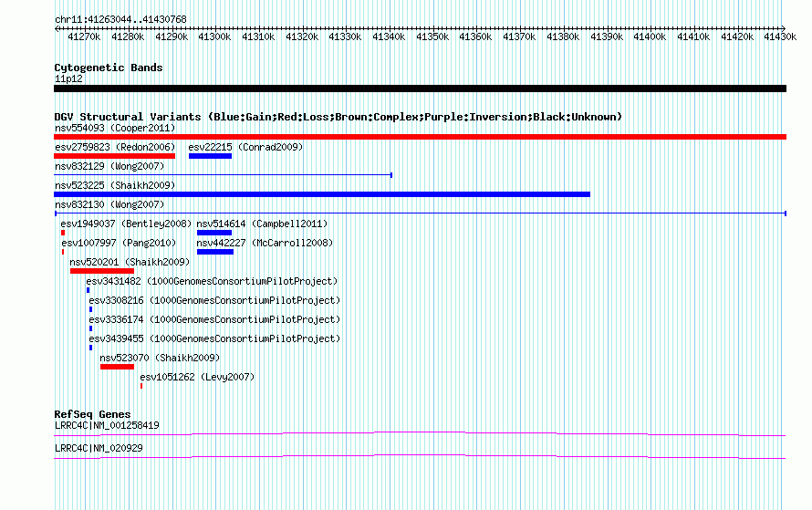Click the 41300k ruler position

click(x=214, y=36)
